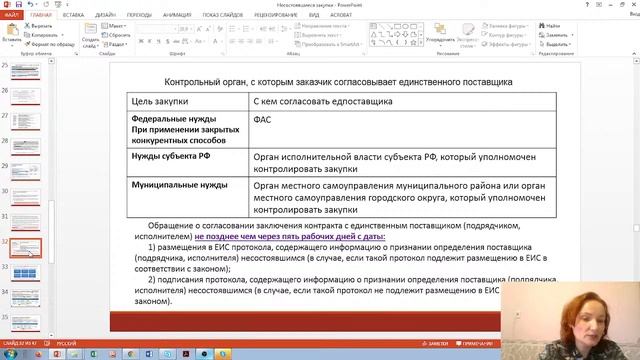
Task: Click Найти (Find) binoculars button
Action: [x=549, y=26]
